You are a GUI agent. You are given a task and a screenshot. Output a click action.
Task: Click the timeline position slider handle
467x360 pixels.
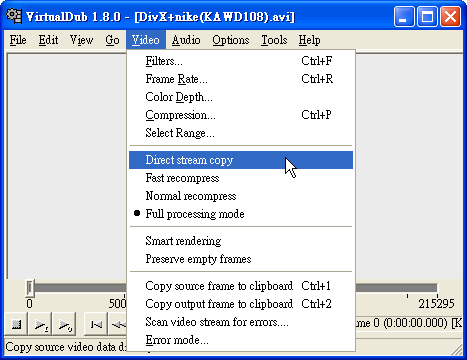[x=30, y=288]
